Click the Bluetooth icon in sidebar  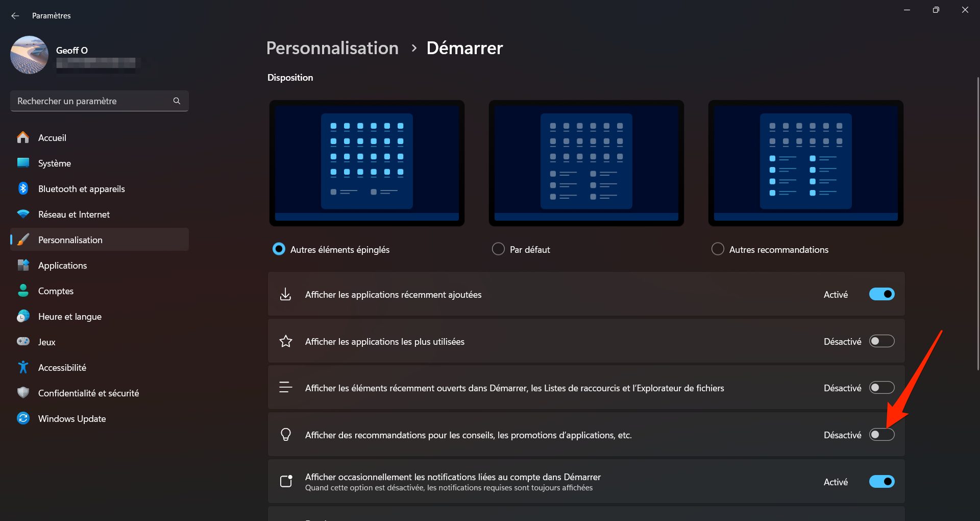(x=23, y=188)
